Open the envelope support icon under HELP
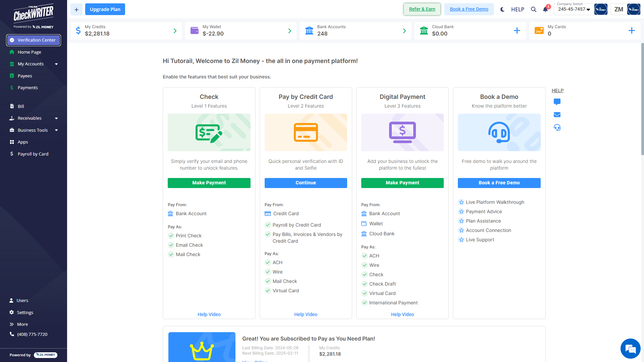 [x=557, y=115]
